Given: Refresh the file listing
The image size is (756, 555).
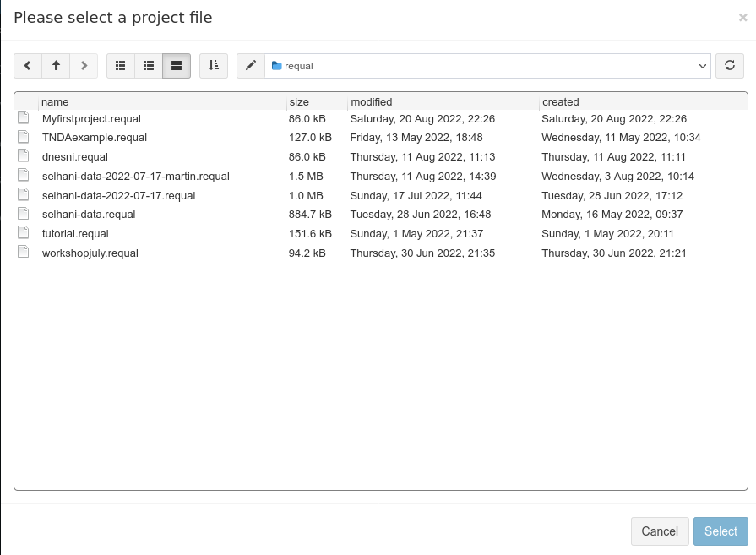Looking at the screenshot, I should (x=730, y=66).
